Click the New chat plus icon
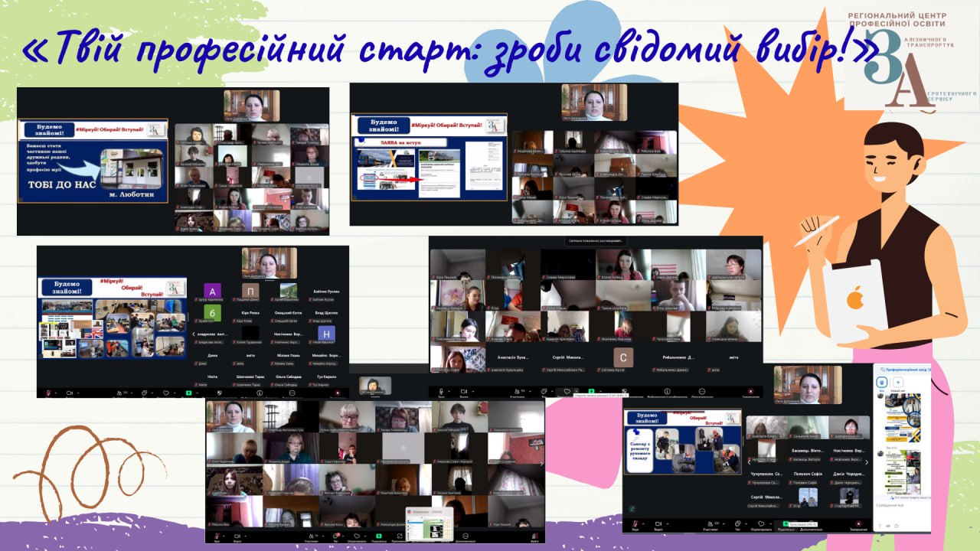Image resolution: width=980 pixels, height=551 pixels. point(898,382)
